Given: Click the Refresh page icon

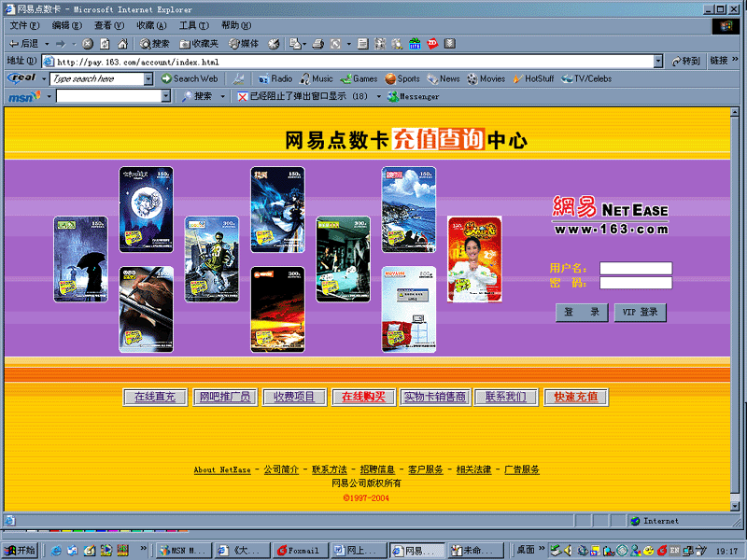Looking at the screenshot, I should (x=105, y=44).
